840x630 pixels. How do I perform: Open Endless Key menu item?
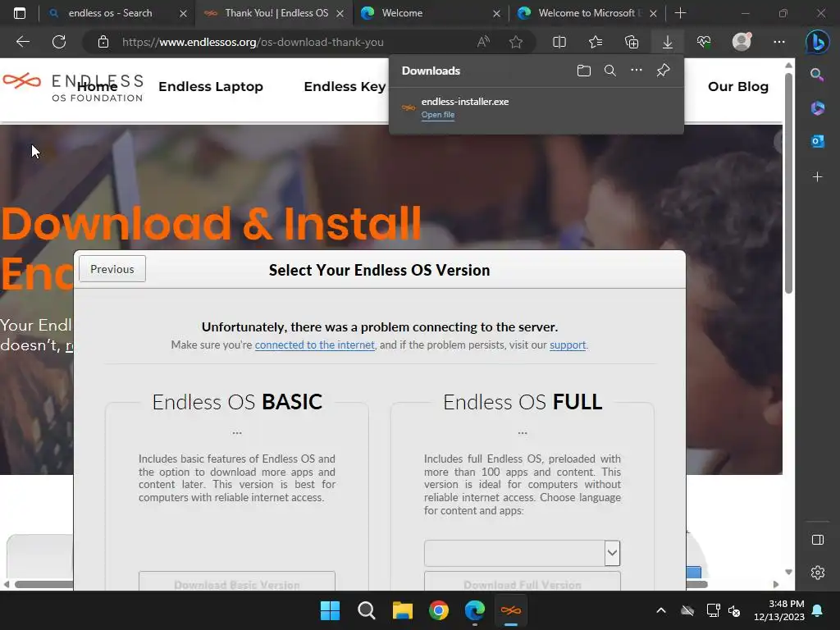click(345, 86)
